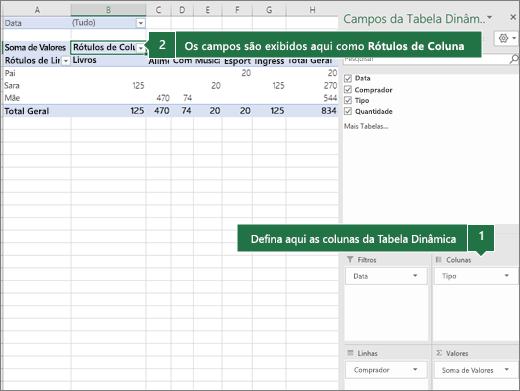Click the Colunas area icon
520x391 pixels.
pos(439,259)
